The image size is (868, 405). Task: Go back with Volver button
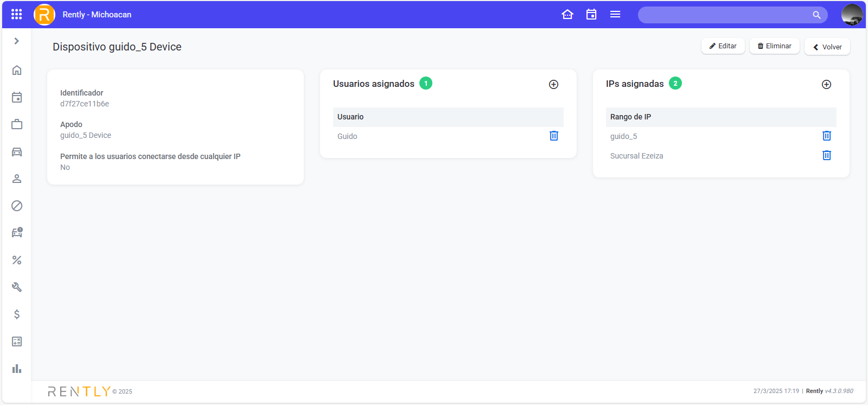827,47
